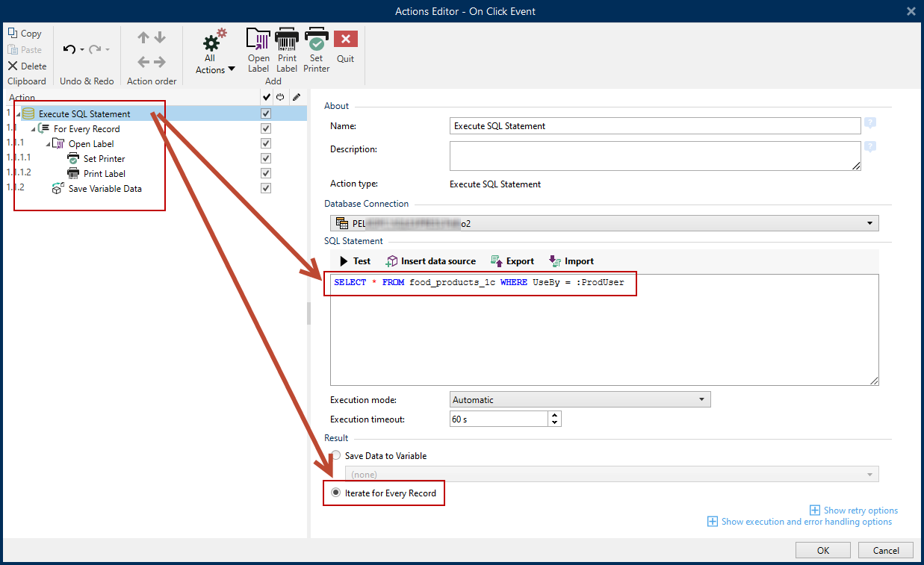Move action up with the up arrow
Image resolution: width=924 pixels, height=565 pixels.
(x=143, y=38)
